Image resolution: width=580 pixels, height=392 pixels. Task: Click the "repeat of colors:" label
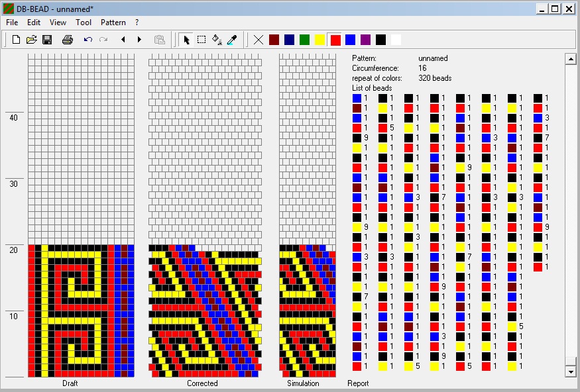pyautogui.click(x=377, y=78)
